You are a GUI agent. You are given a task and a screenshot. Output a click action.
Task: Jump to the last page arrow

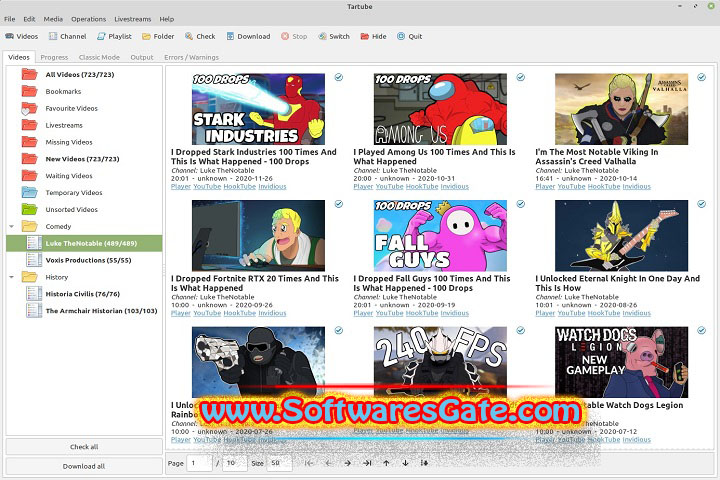(x=367, y=463)
